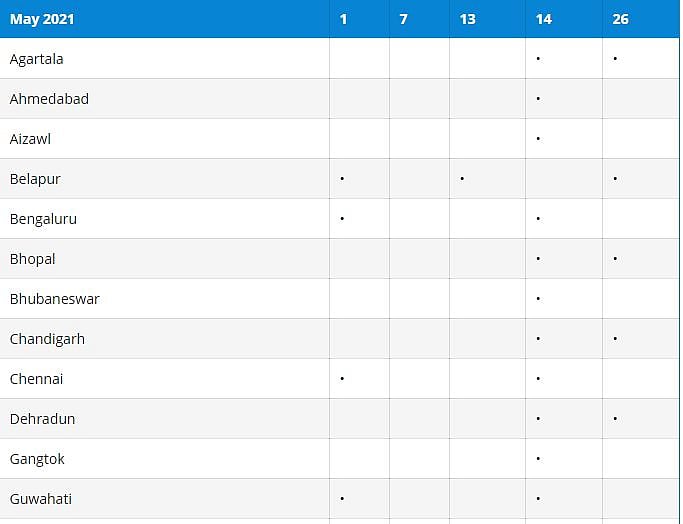Click the Bhubaneswar city name
Screen dimensions: 683x524
click(x=54, y=299)
